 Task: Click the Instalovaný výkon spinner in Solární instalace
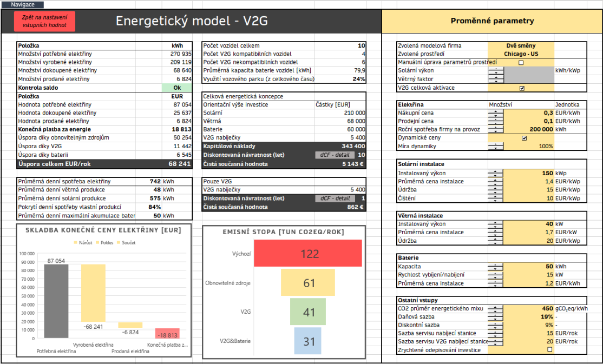click(x=496, y=174)
